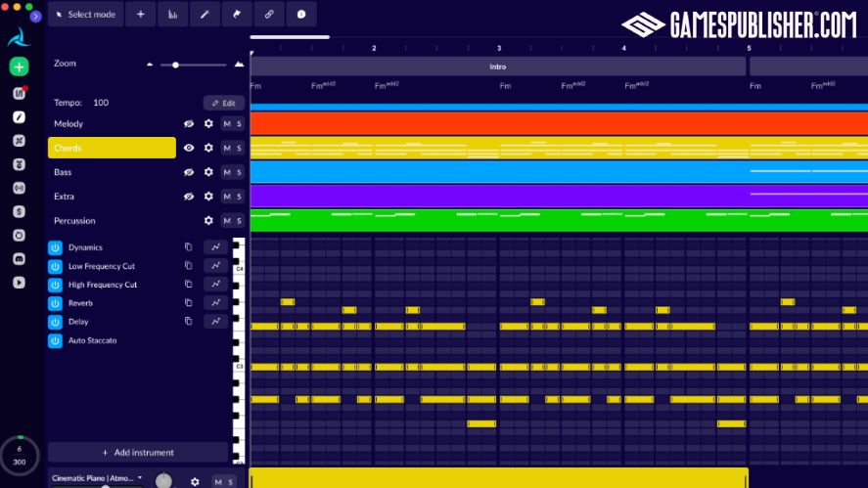868x488 pixels.
Task: Activate Select mode in the toolbar
Action: coord(86,15)
